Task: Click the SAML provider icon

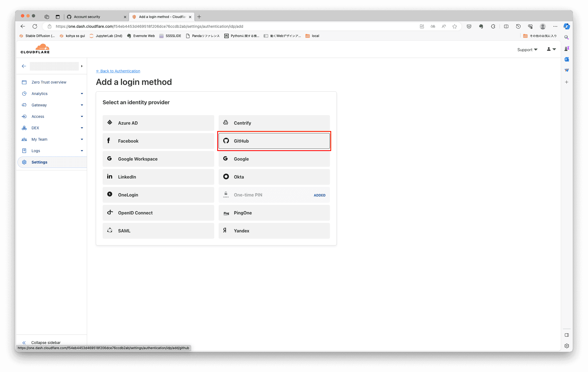Action: click(110, 230)
